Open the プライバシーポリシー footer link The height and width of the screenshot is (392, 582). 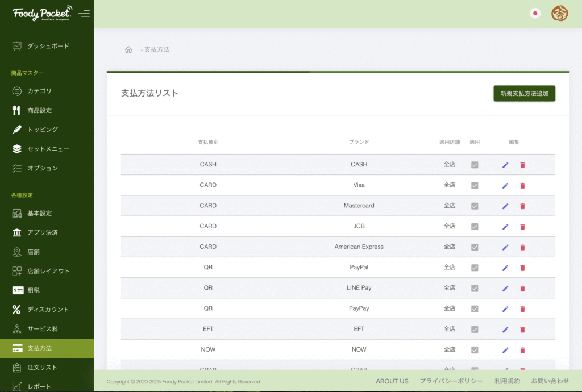coord(451,381)
